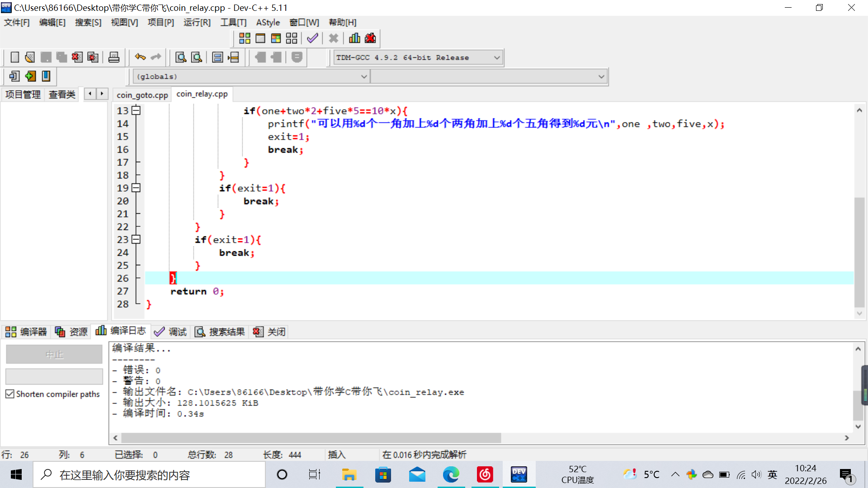
Task: Click the Go to function icon
Action: [x=217, y=57]
